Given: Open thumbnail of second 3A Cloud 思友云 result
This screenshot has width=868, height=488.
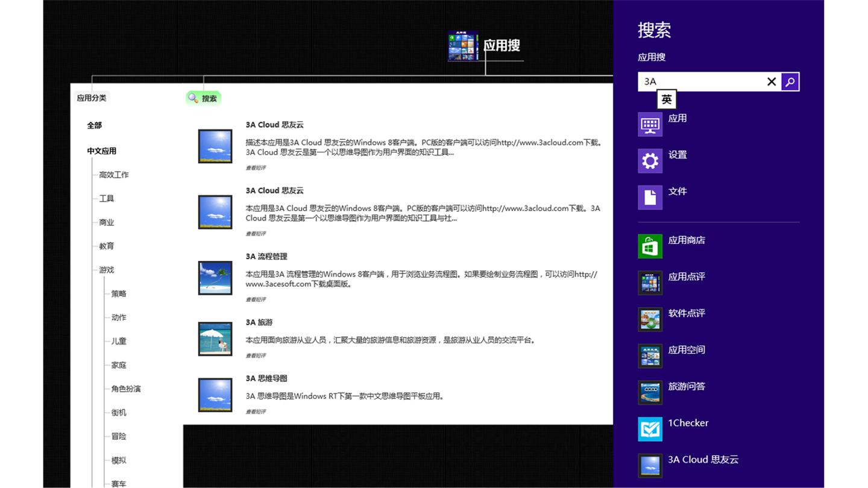Looking at the screenshot, I should click(215, 212).
